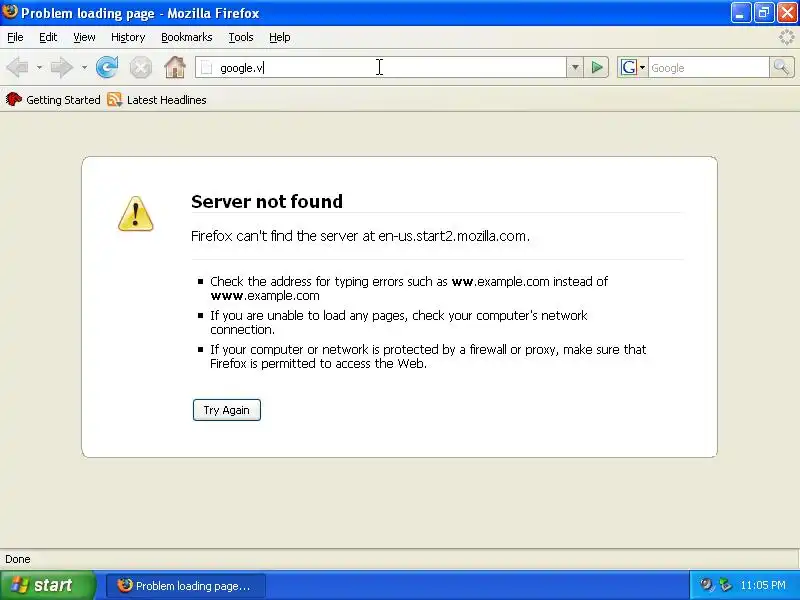This screenshot has width=800, height=600.
Task: Open the History menu
Action: (x=128, y=37)
